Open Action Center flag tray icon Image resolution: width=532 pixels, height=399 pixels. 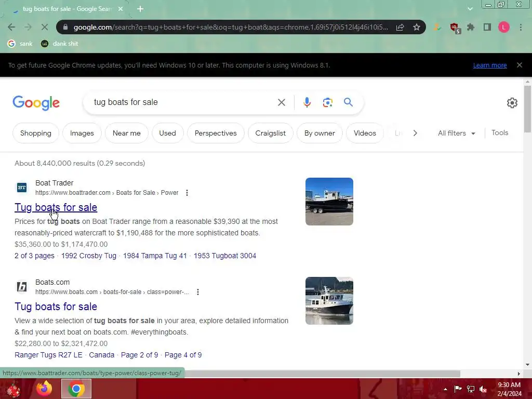[458, 389]
